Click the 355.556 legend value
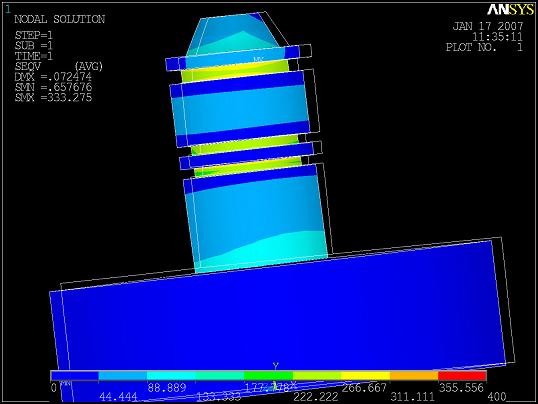 point(461,388)
